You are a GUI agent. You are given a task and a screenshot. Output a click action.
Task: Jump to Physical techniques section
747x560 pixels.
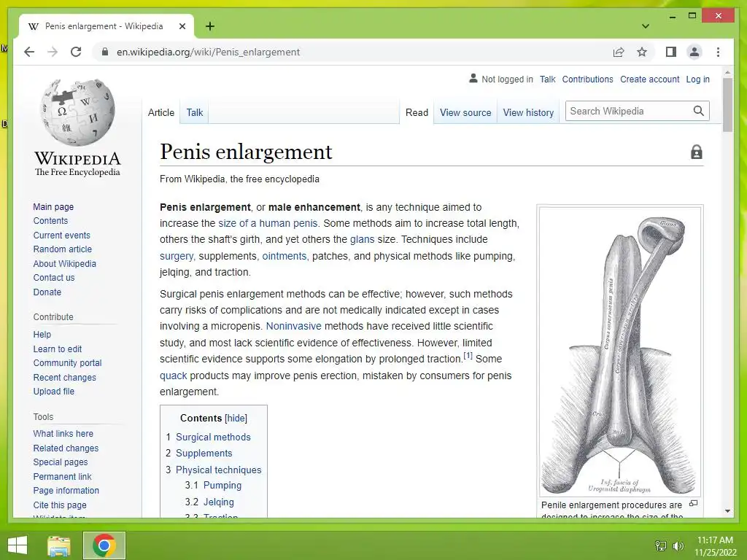(218, 470)
